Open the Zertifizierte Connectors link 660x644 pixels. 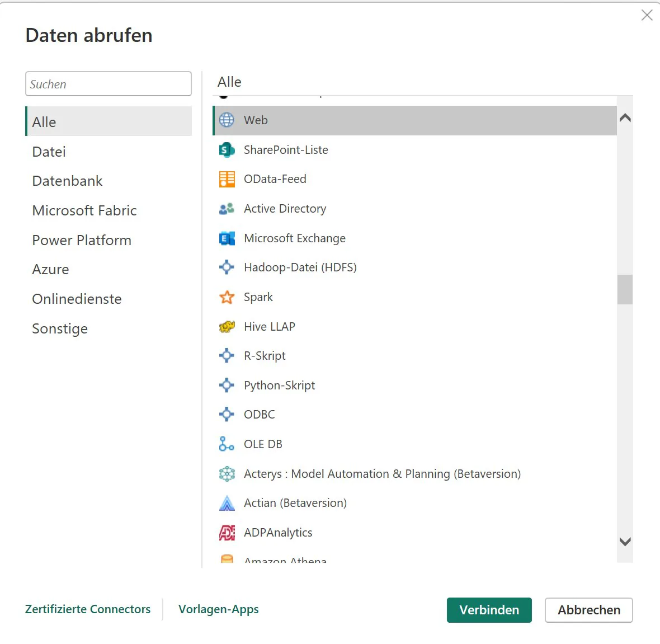(x=88, y=609)
